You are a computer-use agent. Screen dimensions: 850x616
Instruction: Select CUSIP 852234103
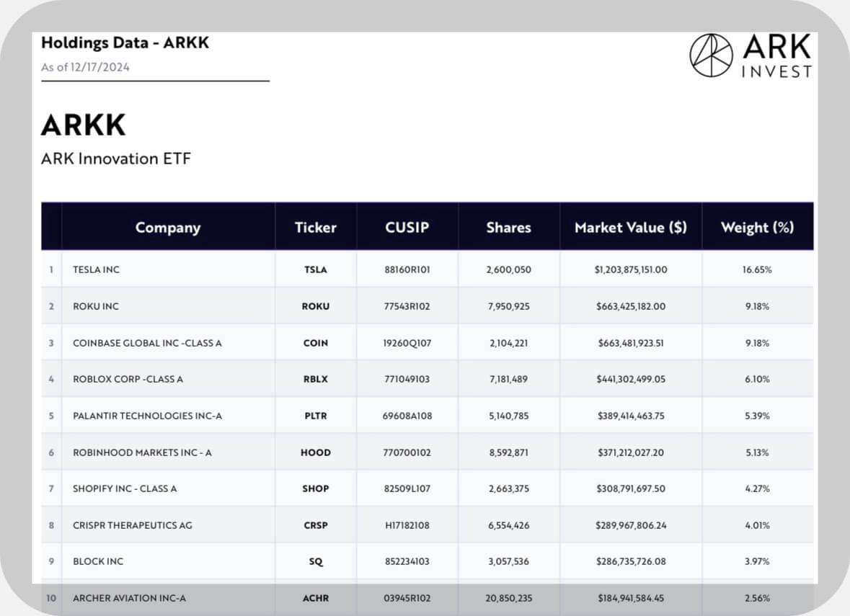pos(407,561)
